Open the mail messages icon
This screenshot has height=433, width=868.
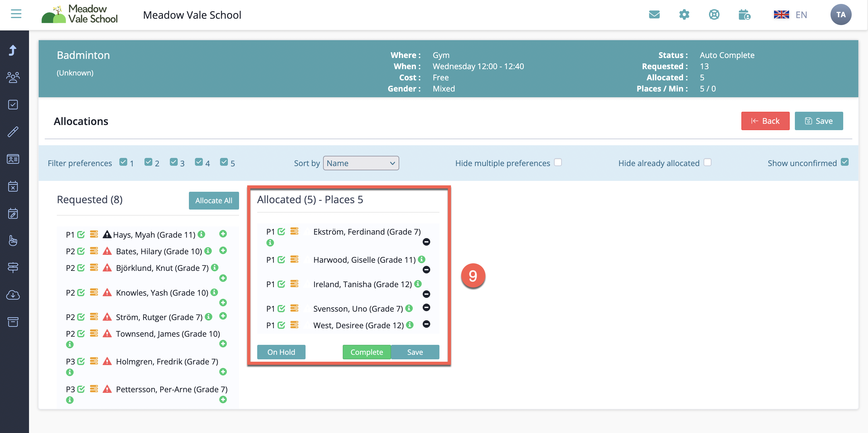tap(654, 14)
